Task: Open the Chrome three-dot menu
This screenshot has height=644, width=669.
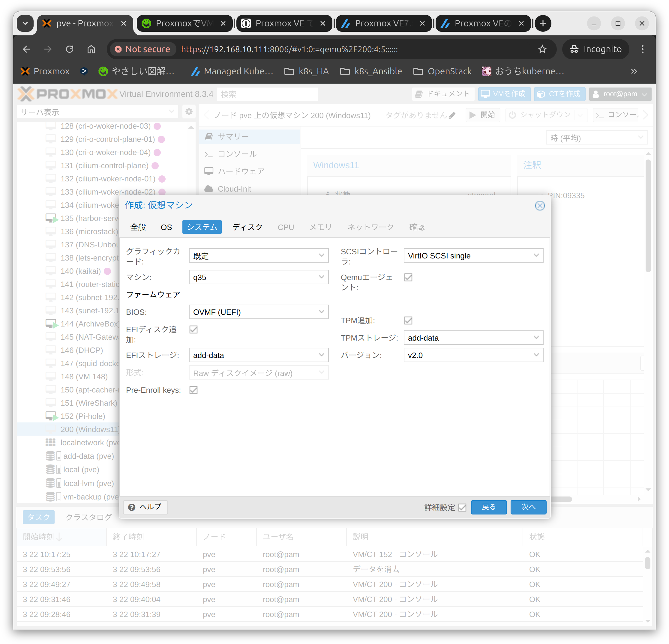Action: click(642, 49)
